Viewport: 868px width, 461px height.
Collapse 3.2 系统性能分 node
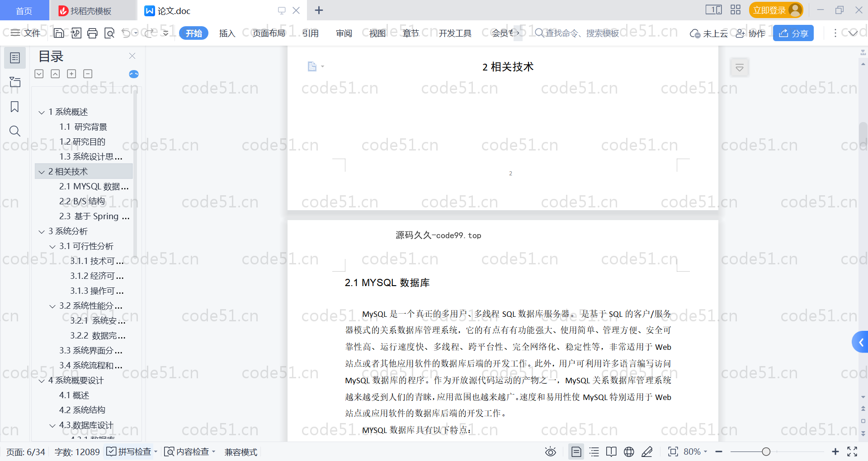pyautogui.click(x=52, y=306)
